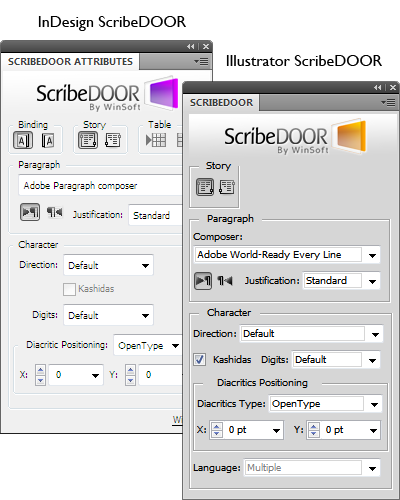The width and height of the screenshot is (400, 500).
Task: Choose left-to-right story in Illustrator panel
Action: coord(205,187)
